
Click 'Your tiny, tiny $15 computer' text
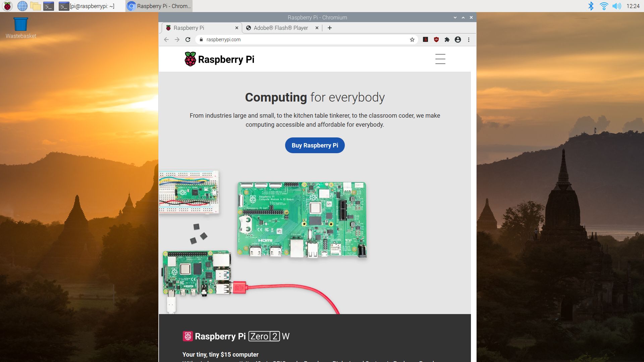pos(220,354)
